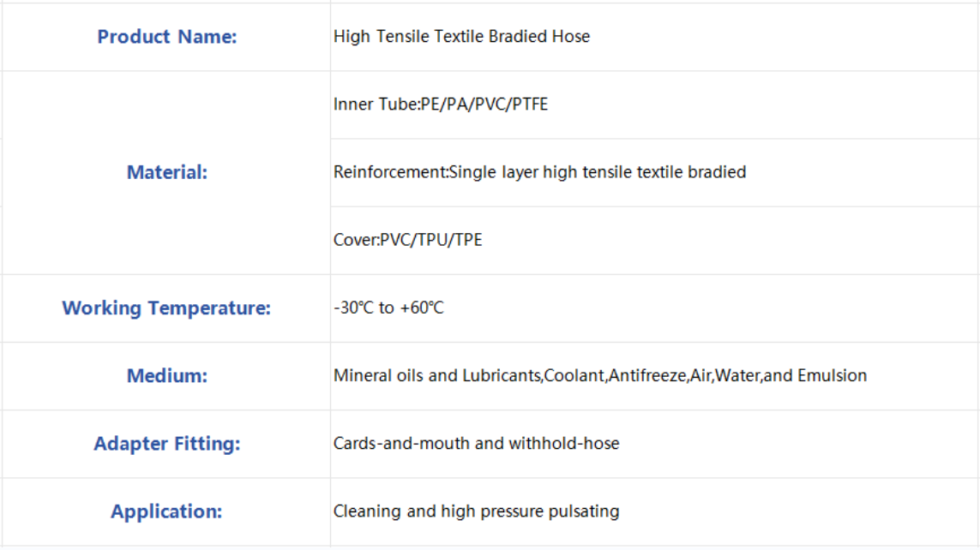Click the word PTFE in Inner Tube row

coord(530,105)
